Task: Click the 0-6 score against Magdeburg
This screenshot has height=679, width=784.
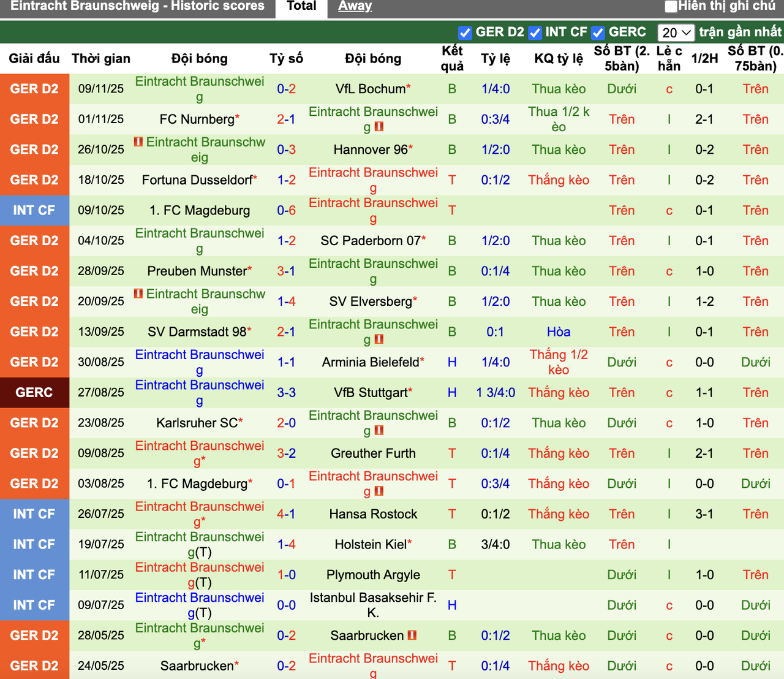Action: point(286,210)
